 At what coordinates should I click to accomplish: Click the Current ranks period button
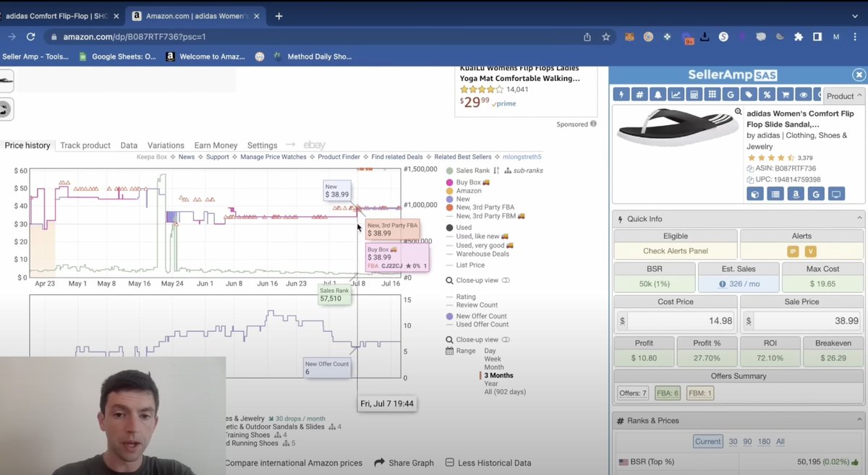click(x=707, y=441)
